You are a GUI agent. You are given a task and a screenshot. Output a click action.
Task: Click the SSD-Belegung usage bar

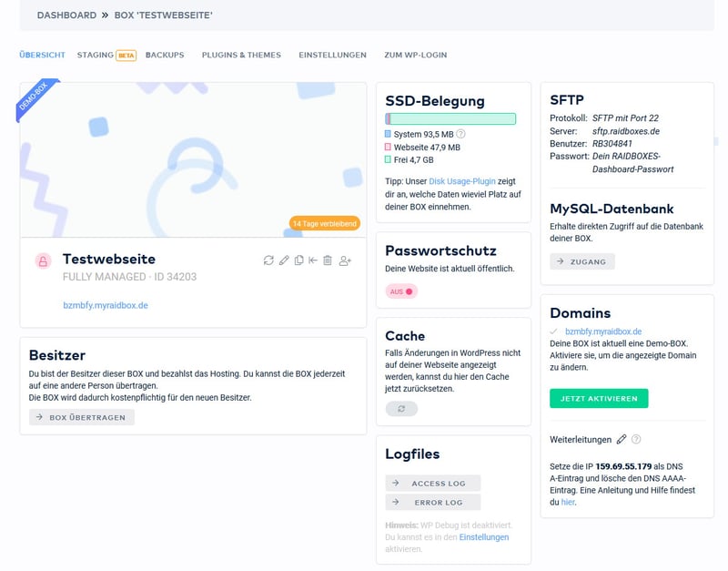click(x=450, y=118)
